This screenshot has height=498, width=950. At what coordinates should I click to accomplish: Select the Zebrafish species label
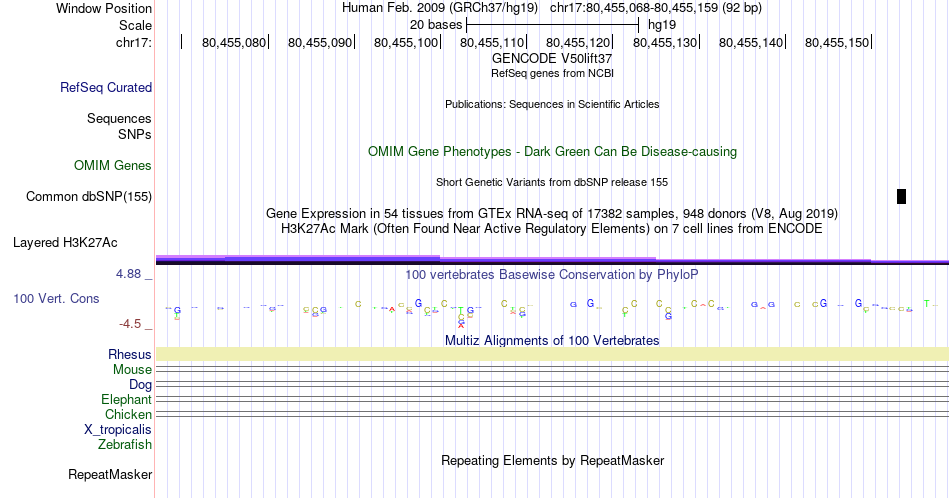point(125,444)
